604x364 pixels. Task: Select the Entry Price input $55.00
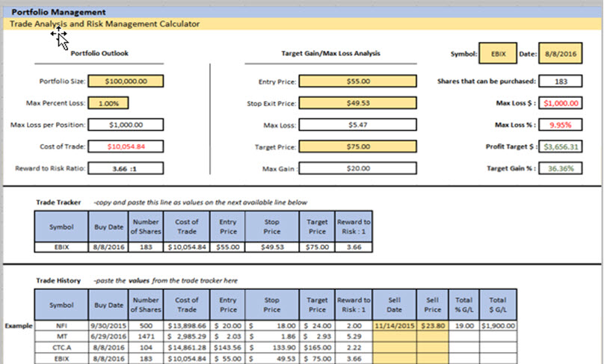(358, 81)
